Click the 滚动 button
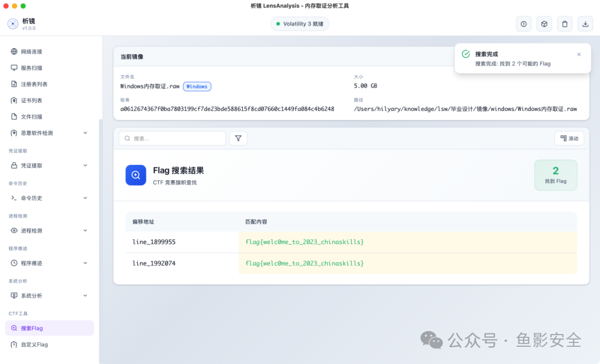Viewport: 600px width, 364px height. point(569,138)
